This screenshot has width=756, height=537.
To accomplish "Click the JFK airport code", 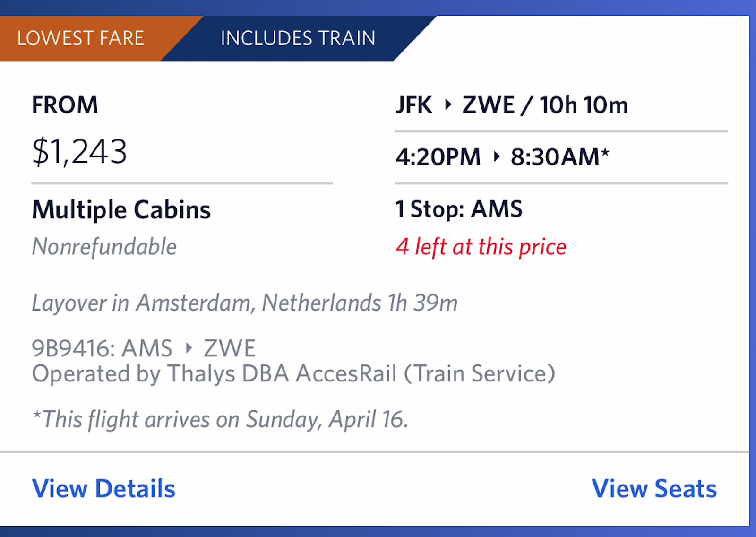I will (x=414, y=105).
